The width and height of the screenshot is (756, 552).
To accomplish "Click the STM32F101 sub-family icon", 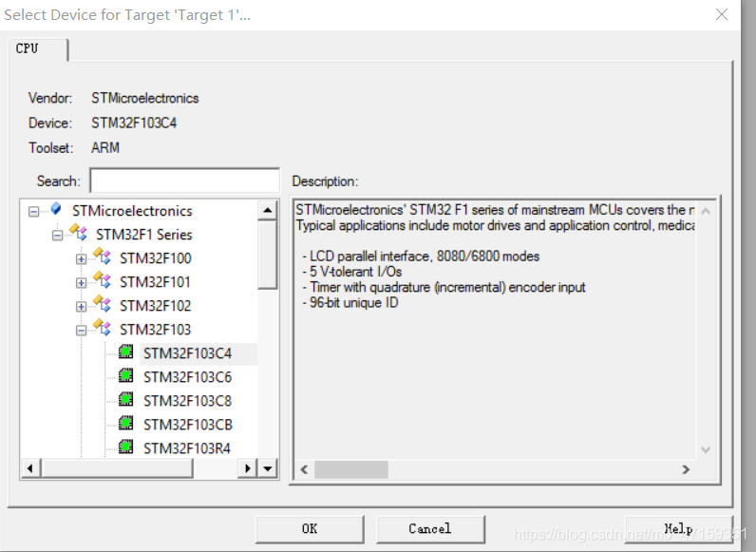I will coord(103,279).
